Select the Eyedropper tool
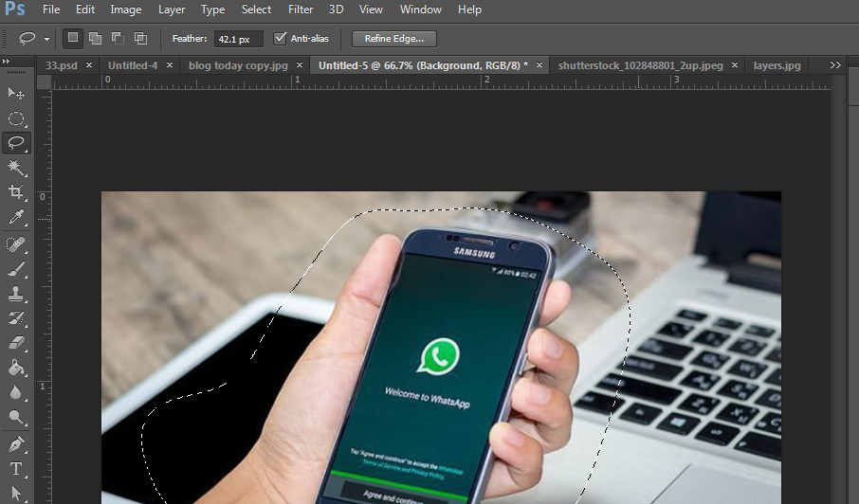Viewport: 859px width, 504px height. [x=16, y=217]
